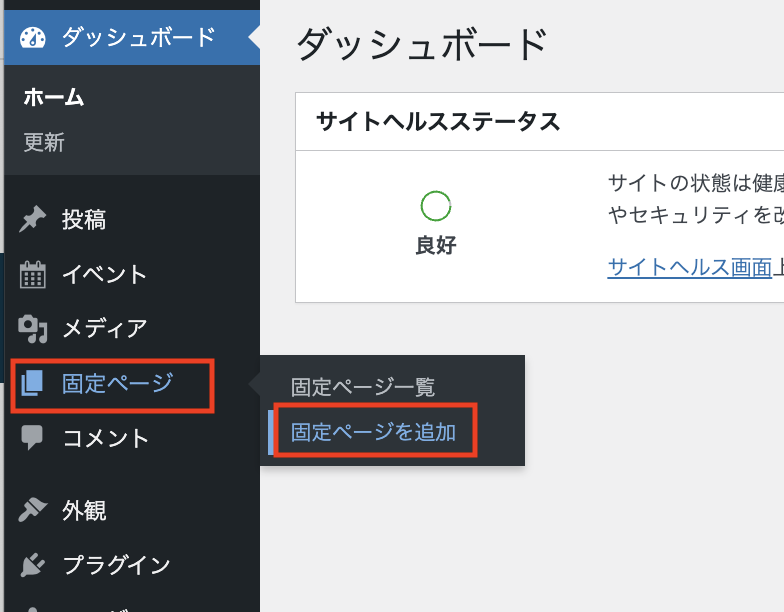This screenshot has height=612, width=784.
Task: Open the 投稿 menu label
Action: [84, 220]
